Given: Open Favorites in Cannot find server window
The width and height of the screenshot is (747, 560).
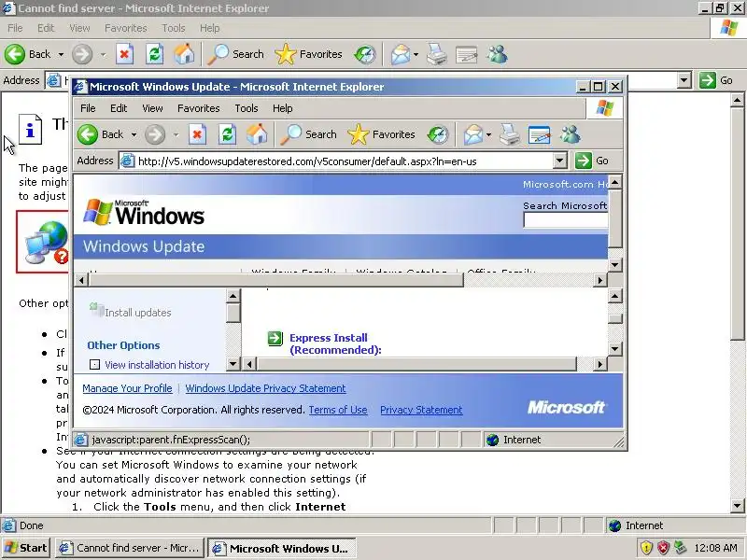Looking at the screenshot, I should point(309,54).
